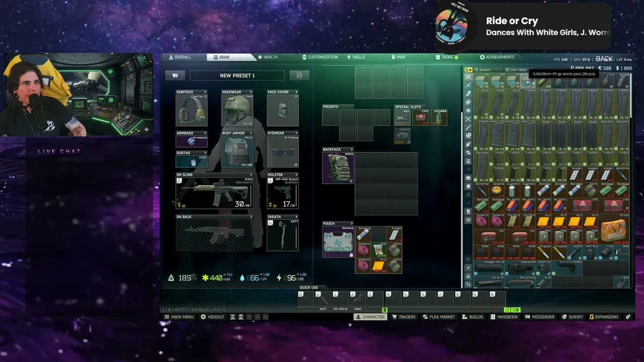Click the BACK button

point(604,59)
